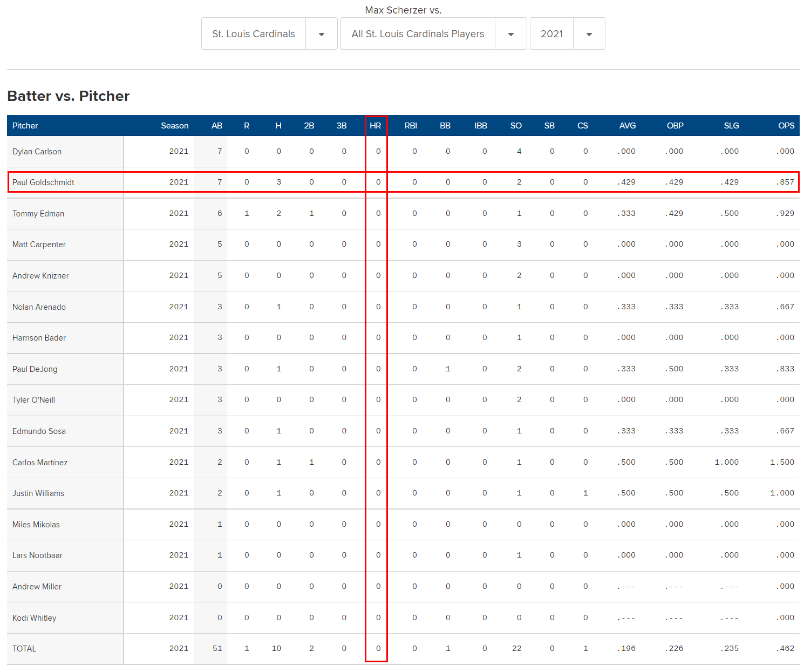The image size is (804, 672).
Task: Click the TOTAL row's .226 OBP value
Action: [674, 648]
